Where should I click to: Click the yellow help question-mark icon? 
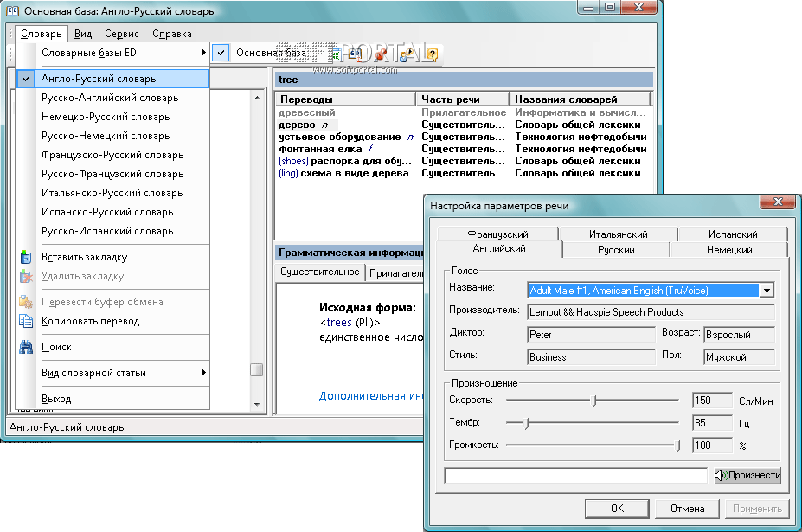[x=433, y=54]
